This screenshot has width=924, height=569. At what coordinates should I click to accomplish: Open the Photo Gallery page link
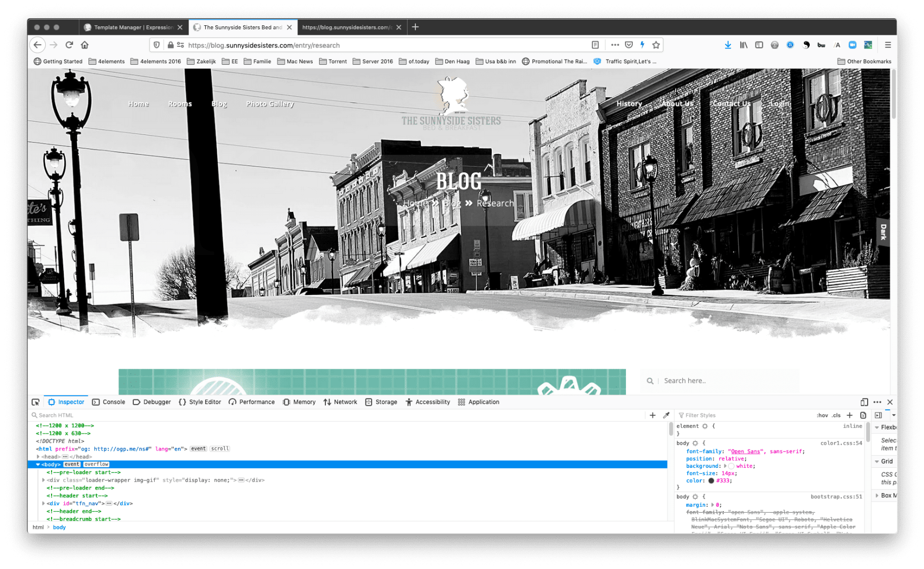[x=270, y=104]
